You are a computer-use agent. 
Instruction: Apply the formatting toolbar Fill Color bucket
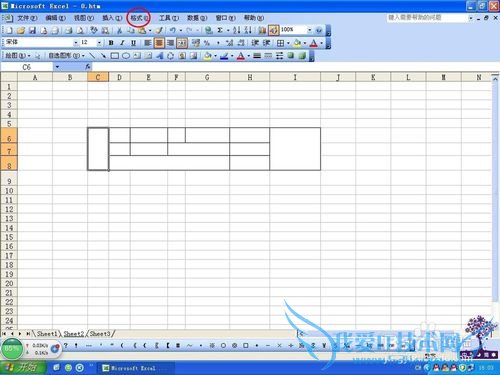coord(297,43)
